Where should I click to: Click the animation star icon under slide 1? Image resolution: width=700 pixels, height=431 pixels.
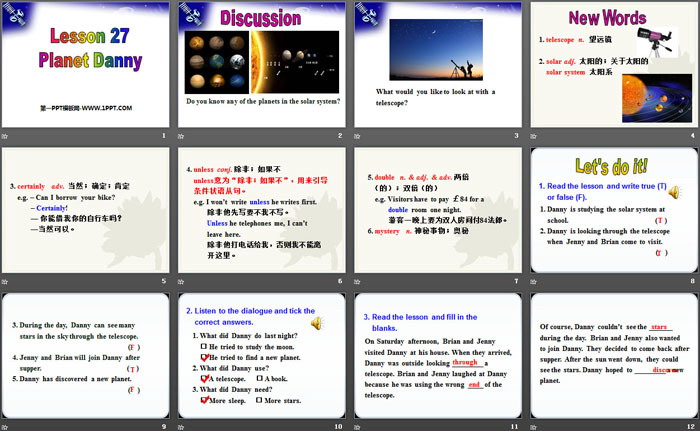click(5, 136)
